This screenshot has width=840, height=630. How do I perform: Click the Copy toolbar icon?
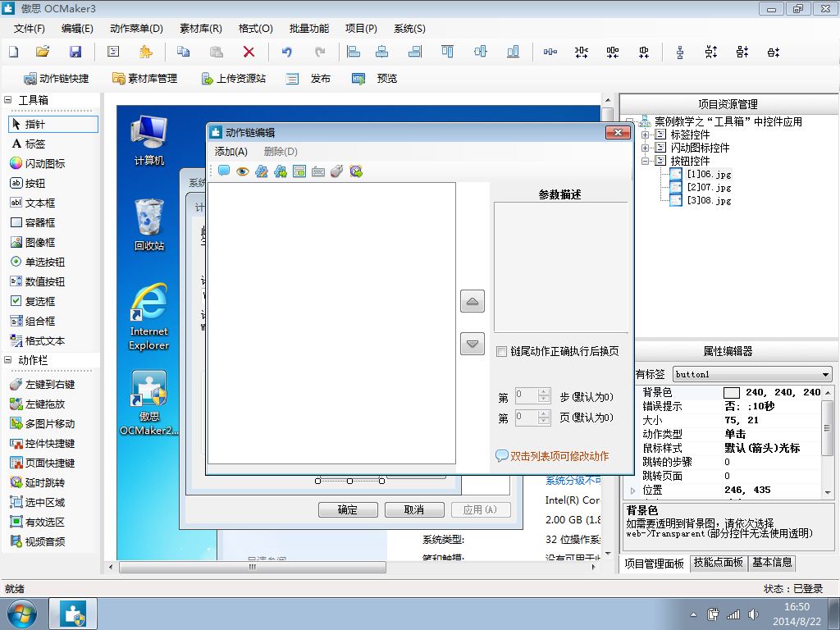coord(183,52)
